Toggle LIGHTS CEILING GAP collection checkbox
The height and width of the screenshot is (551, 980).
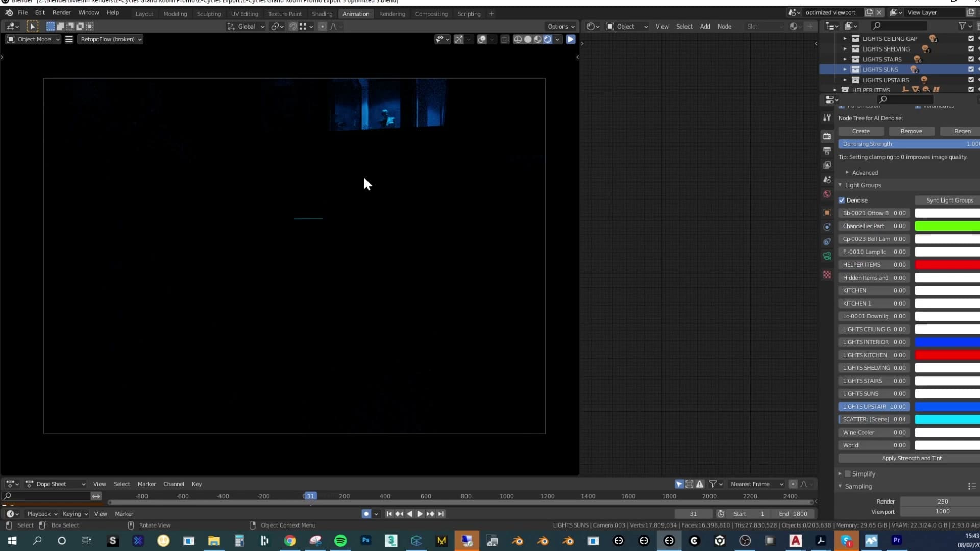(971, 39)
